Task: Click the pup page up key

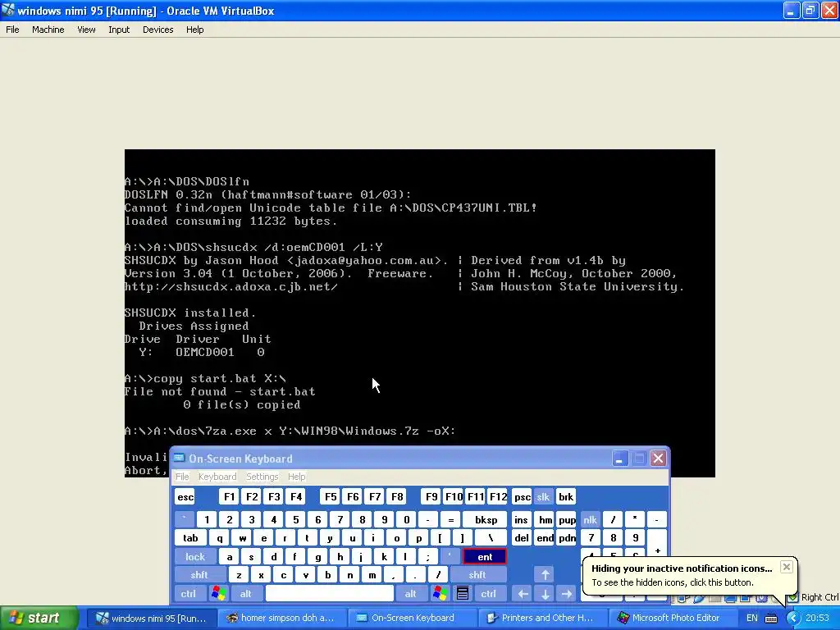Action: [x=567, y=519]
